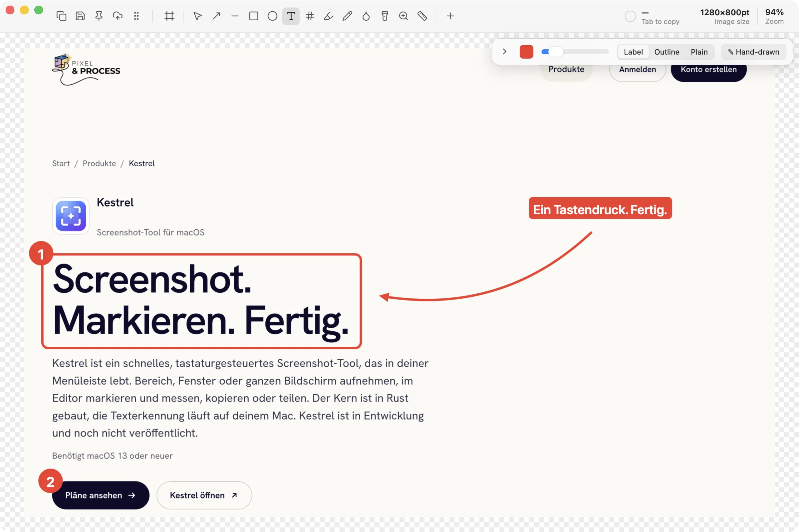Select the rectangle shape tool
The width and height of the screenshot is (799, 532).
(x=254, y=16)
